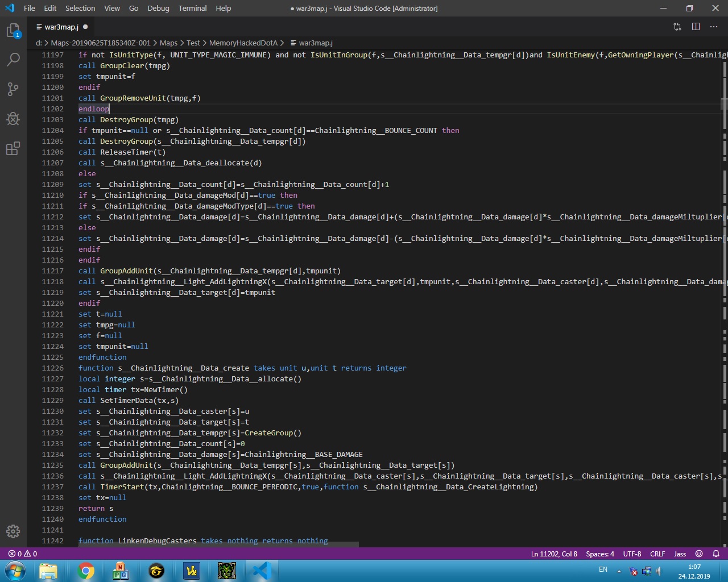The height and width of the screenshot is (582, 728).
Task: Open the Maps breadcrumb folder
Action: point(168,43)
